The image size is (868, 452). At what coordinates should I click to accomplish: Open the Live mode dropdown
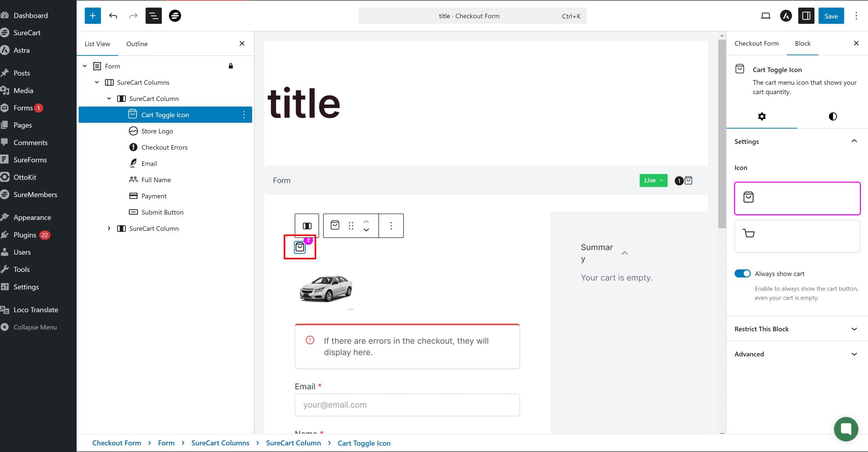tap(653, 180)
